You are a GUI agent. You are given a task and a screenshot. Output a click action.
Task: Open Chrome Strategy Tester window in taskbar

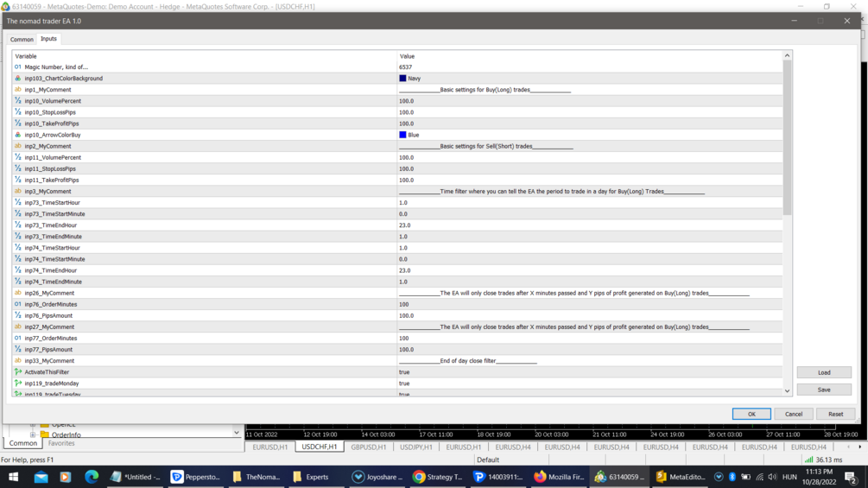(438, 477)
